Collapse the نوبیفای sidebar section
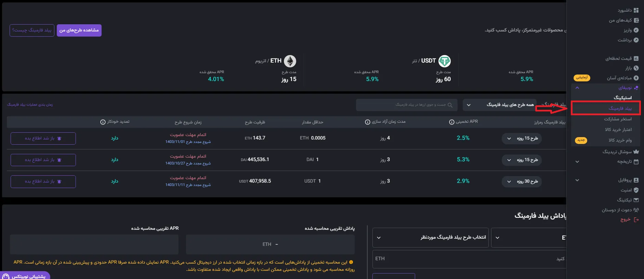Screen dimensions: 644x279 click(577, 88)
